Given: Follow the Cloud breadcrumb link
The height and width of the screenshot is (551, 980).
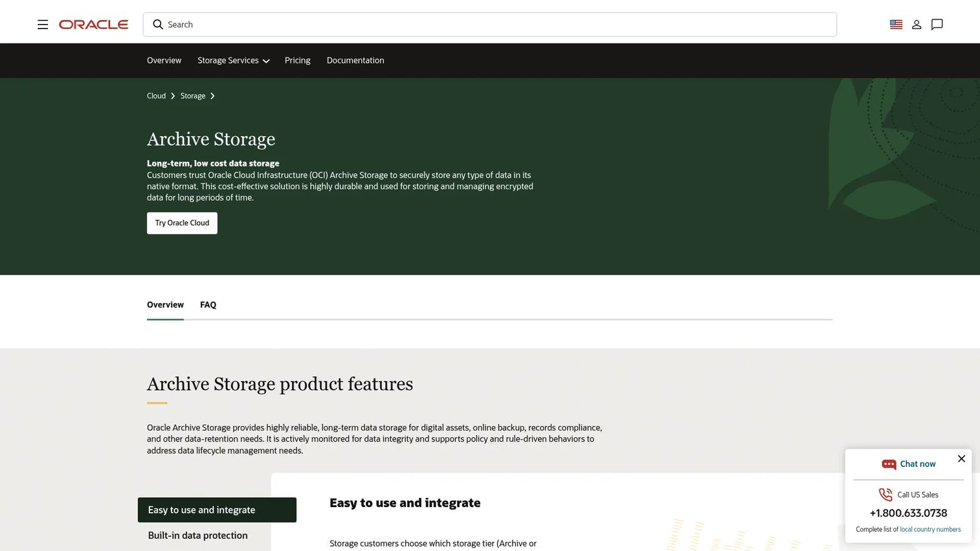Looking at the screenshot, I should [x=156, y=96].
